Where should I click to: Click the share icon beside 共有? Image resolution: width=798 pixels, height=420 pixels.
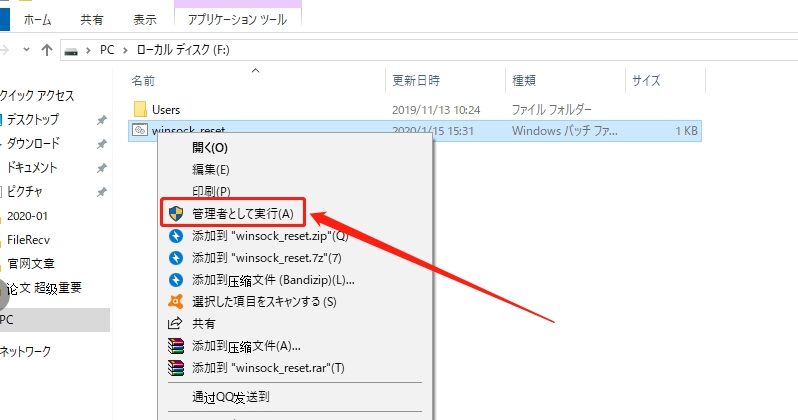click(x=176, y=324)
